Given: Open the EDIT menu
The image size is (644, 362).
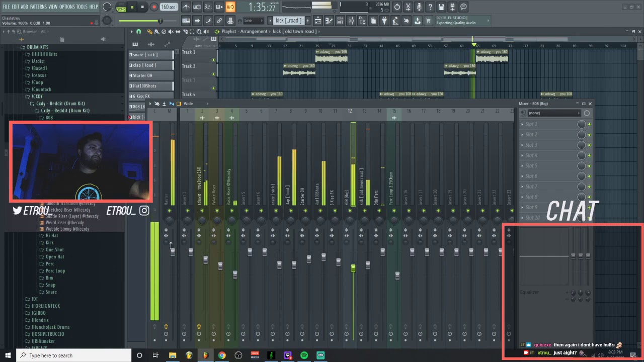Looking at the screenshot, I should (16, 7).
